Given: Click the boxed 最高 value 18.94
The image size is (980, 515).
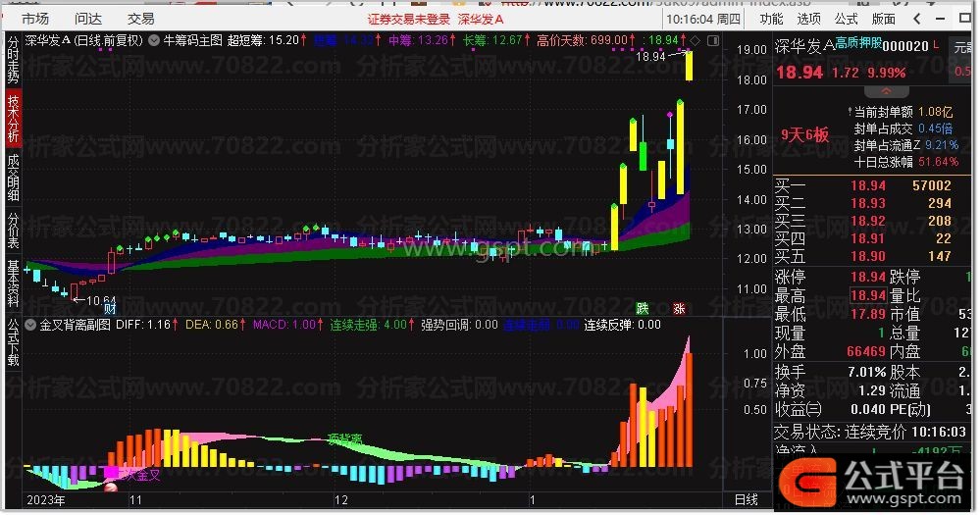Looking at the screenshot, I should coord(868,295).
